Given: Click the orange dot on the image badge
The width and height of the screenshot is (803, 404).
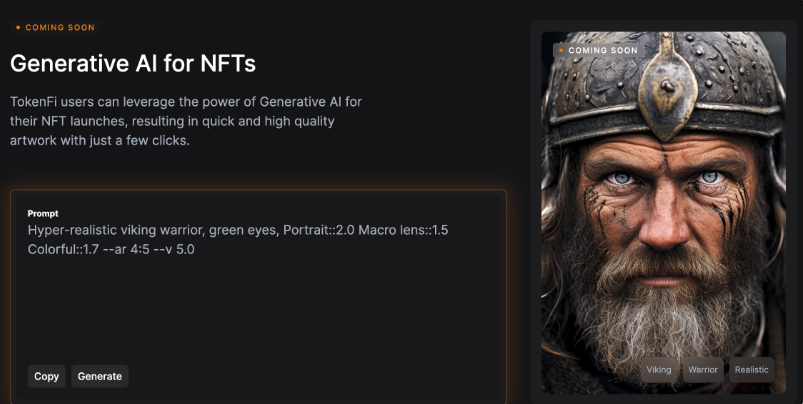Looking at the screenshot, I should 562,49.
